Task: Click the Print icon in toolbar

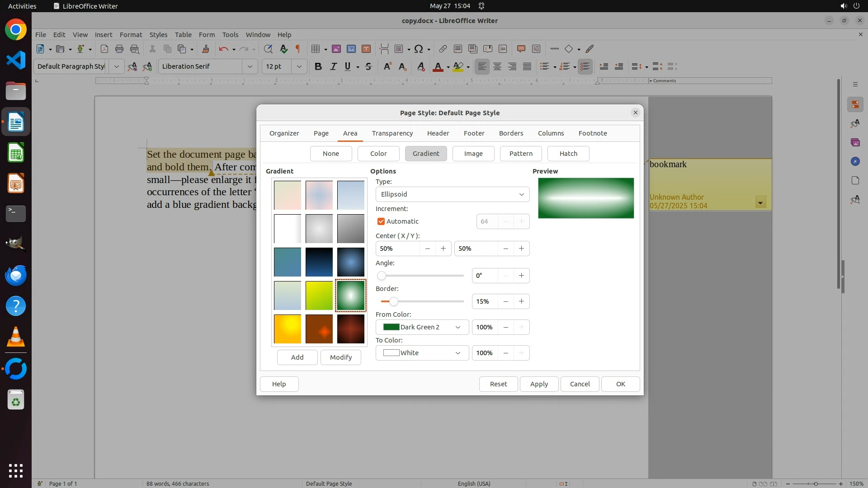Action: 119,49
